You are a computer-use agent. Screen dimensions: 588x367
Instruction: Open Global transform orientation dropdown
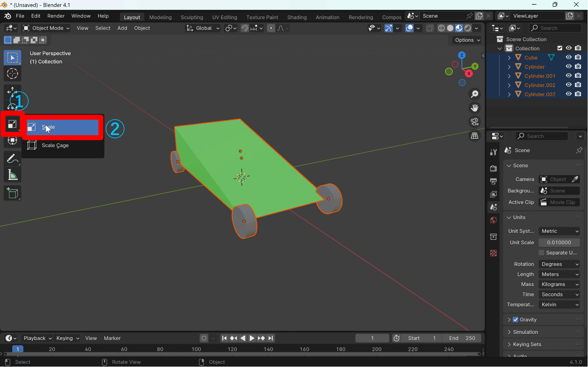[203, 28]
